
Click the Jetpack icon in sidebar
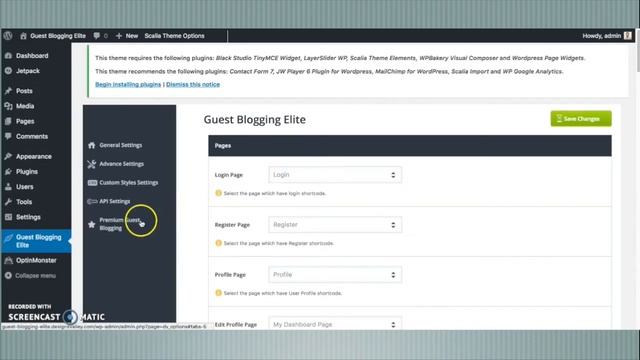click(x=8, y=71)
